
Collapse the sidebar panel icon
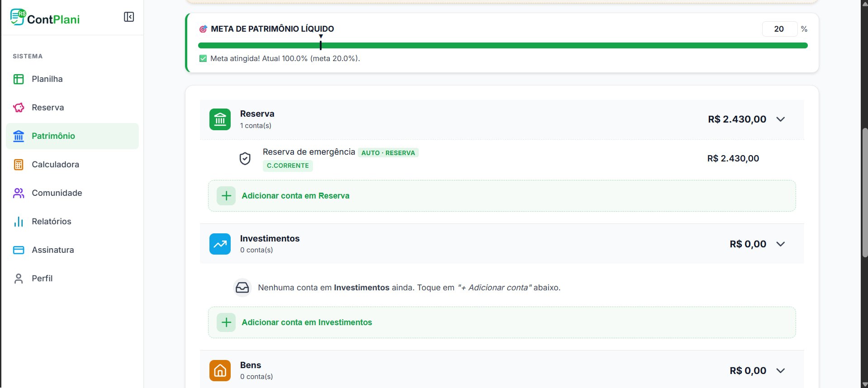coord(129,17)
